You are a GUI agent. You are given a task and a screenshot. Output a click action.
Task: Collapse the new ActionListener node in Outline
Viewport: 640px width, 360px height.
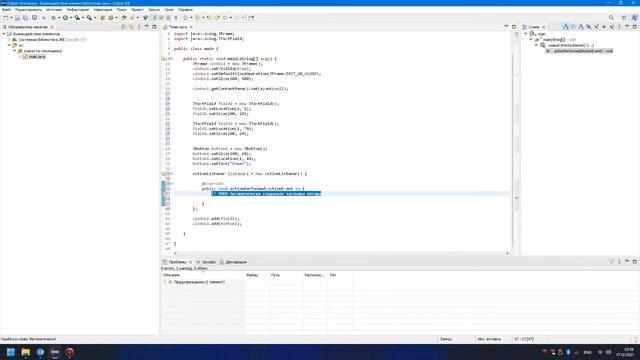pyautogui.click(x=536, y=45)
